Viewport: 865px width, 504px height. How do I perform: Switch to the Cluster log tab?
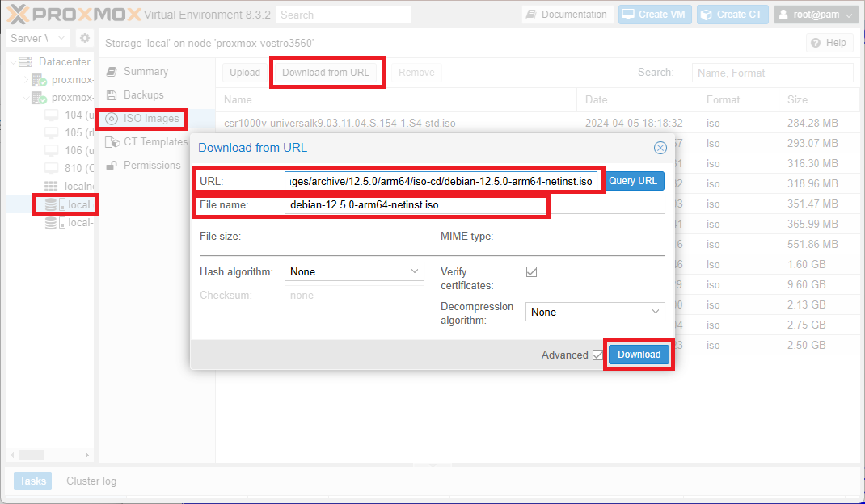[x=91, y=481]
